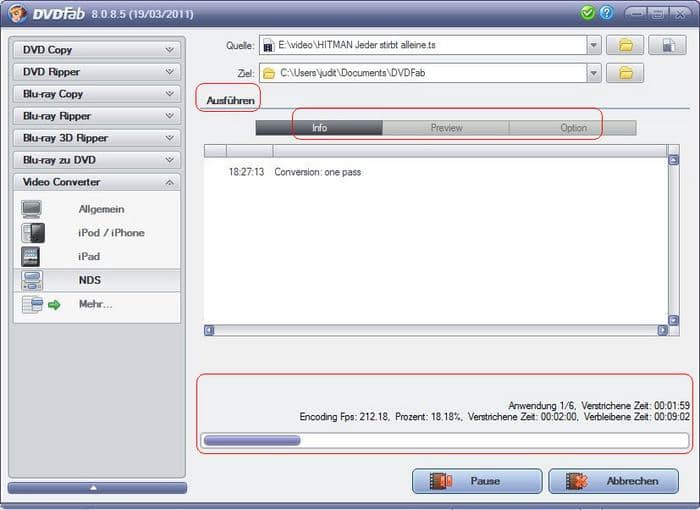Switch to the Info tab

tap(319, 128)
